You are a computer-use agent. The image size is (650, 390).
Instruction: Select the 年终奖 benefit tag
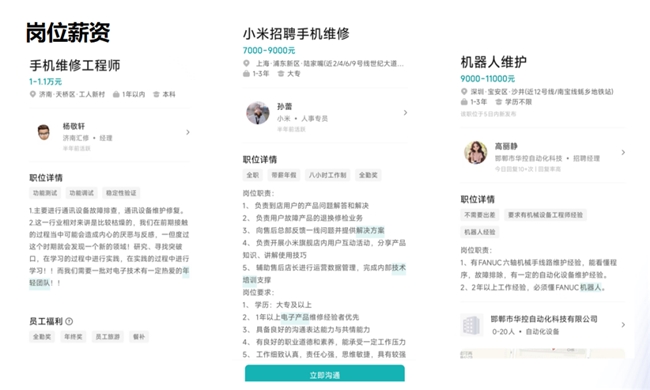(x=73, y=337)
